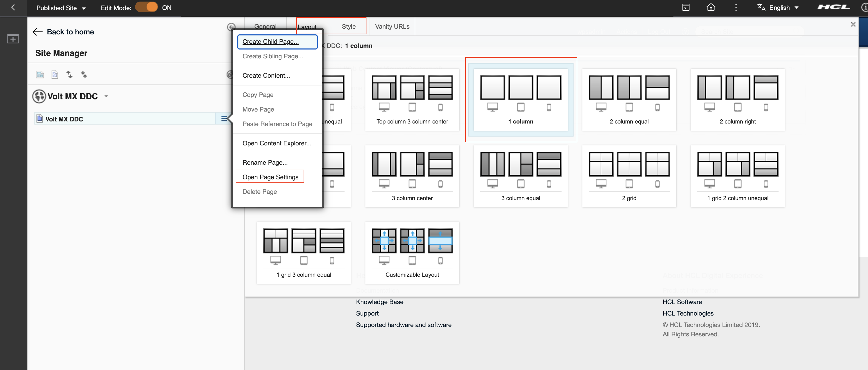Select the 2 column equal layout thumbnail

click(629, 100)
